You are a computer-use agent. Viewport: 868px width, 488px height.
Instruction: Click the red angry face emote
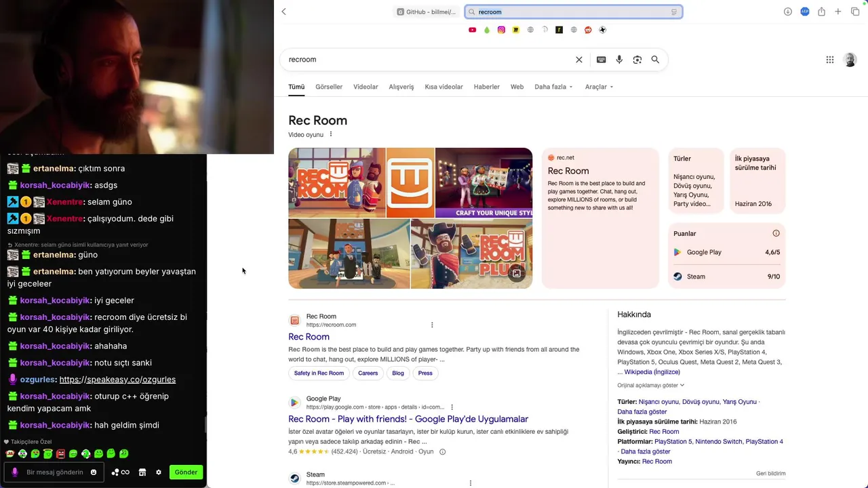pyautogui.click(x=60, y=453)
